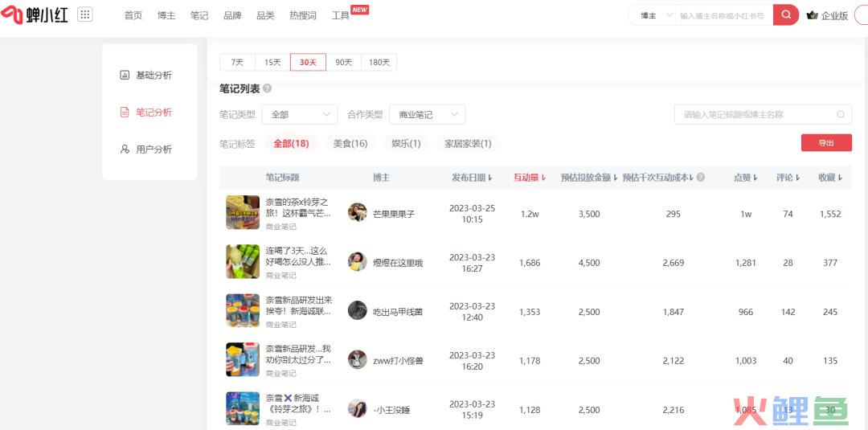Sort by 发布日期 column
Viewport: 868px width, 430px height.
(473, 177)
